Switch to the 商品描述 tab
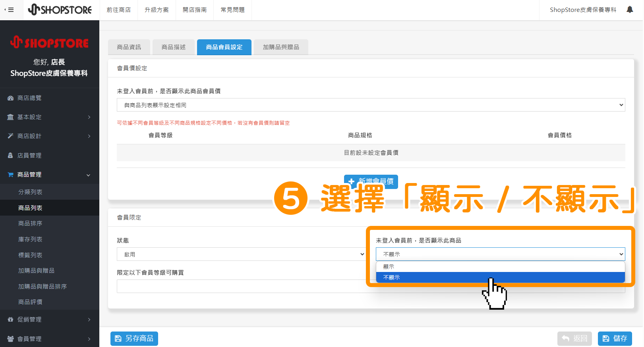This screenshot has width=644, height=347. point(174,47)
